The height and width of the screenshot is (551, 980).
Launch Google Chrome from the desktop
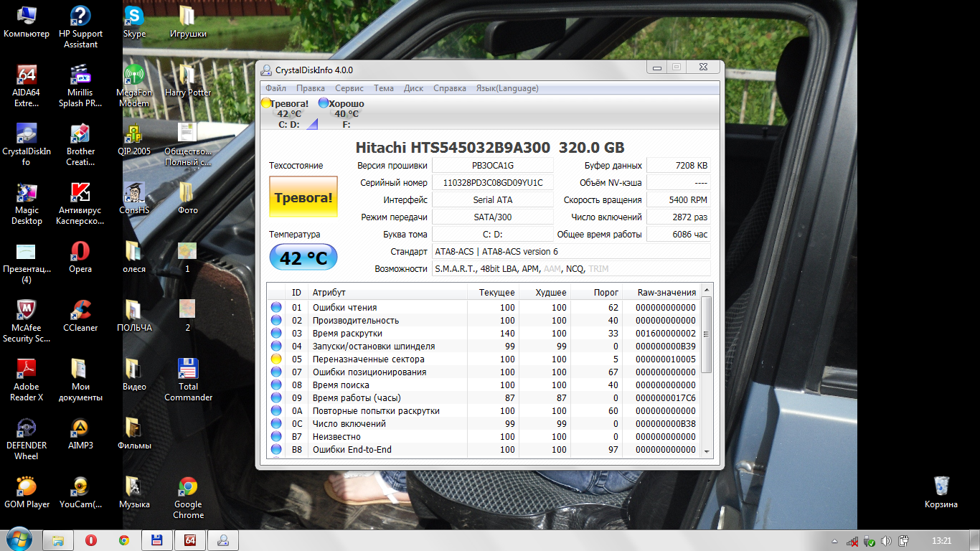188,487
